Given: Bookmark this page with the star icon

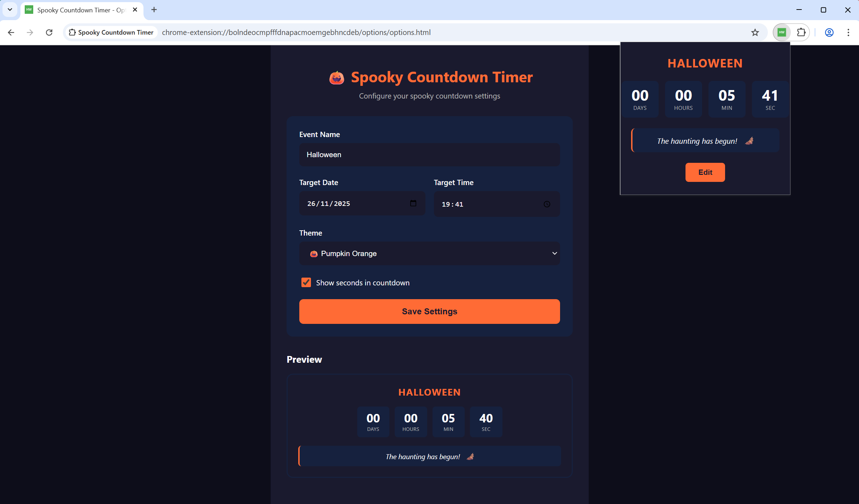Looking at the screenshot, I should pyautogui.click(x=755, y=32).
